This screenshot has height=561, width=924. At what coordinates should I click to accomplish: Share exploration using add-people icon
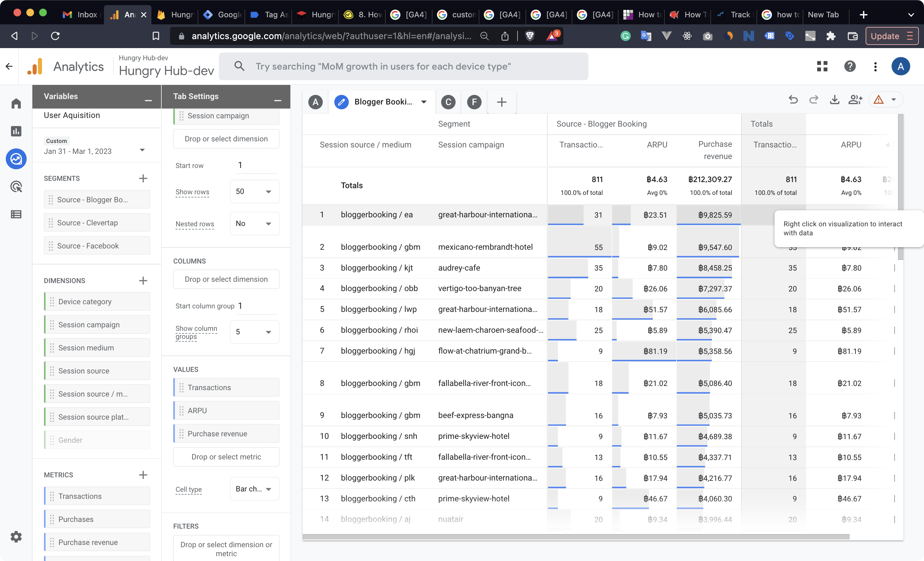[x=855, y=100]
